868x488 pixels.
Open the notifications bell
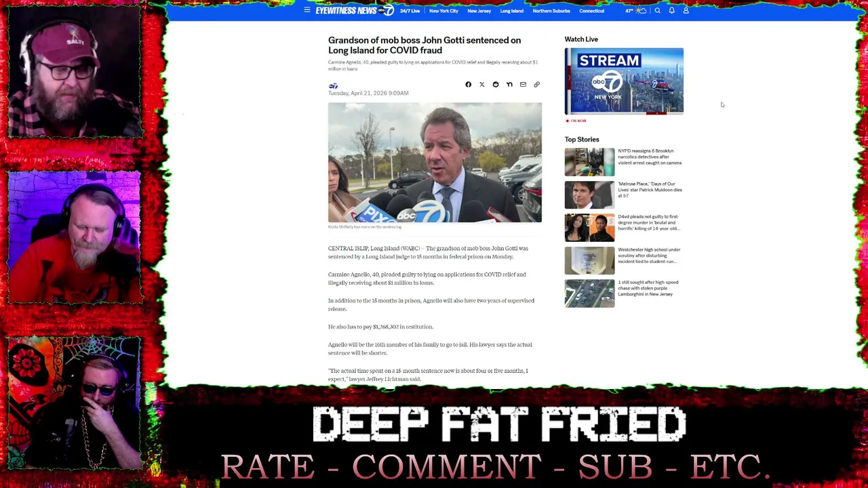[671, 11]
